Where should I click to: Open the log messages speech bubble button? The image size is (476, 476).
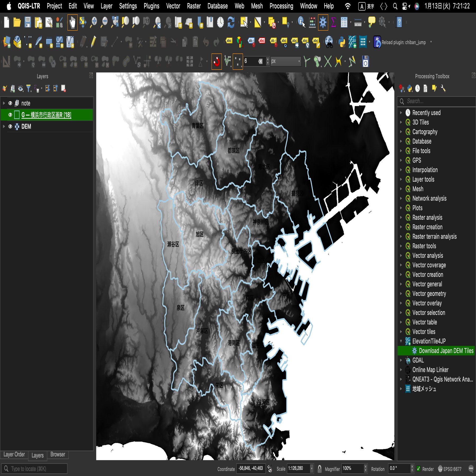pyautogui.click(x=471, y=469)
